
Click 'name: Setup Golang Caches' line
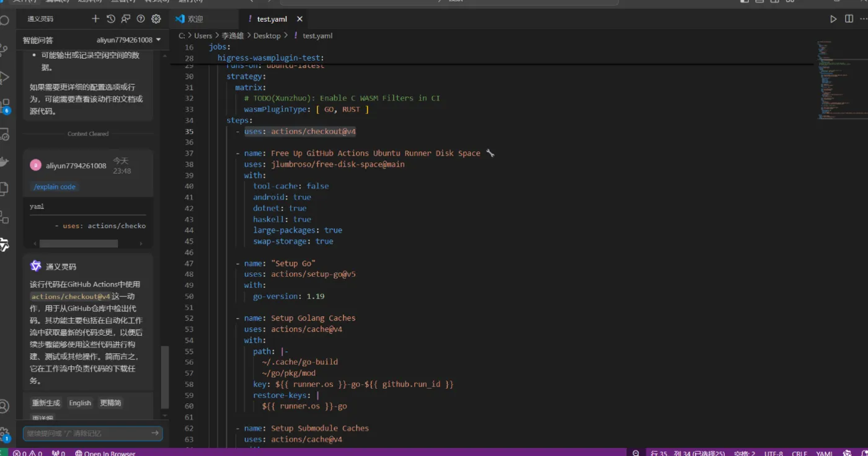[299, 318]
